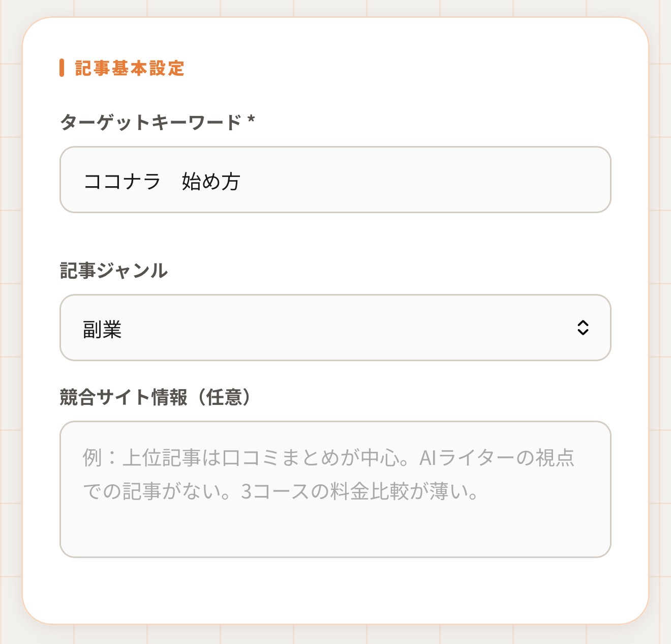This screenshot has width=671, height=644.
Task: Click the up-down selector arrows in genre field
Action: click(584, 328)
